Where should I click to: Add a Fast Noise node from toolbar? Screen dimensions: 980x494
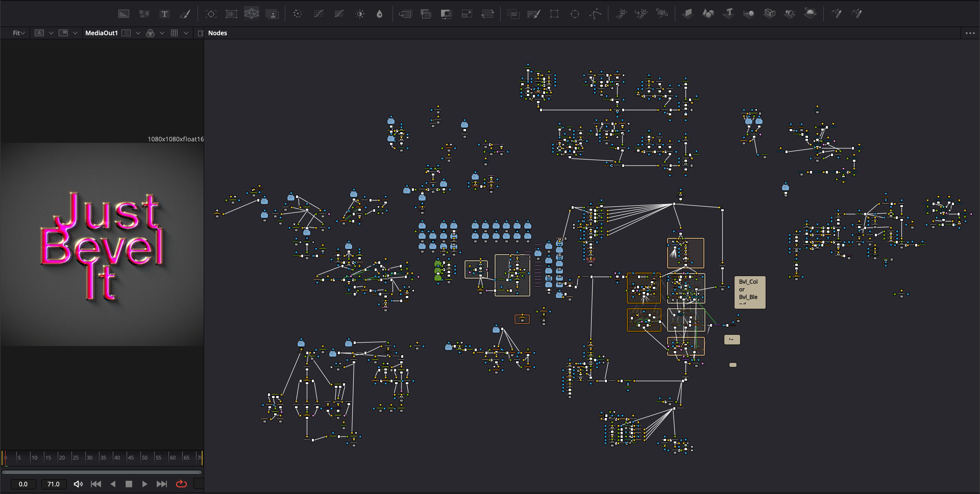pyautogui.click(x=144, y=14)
